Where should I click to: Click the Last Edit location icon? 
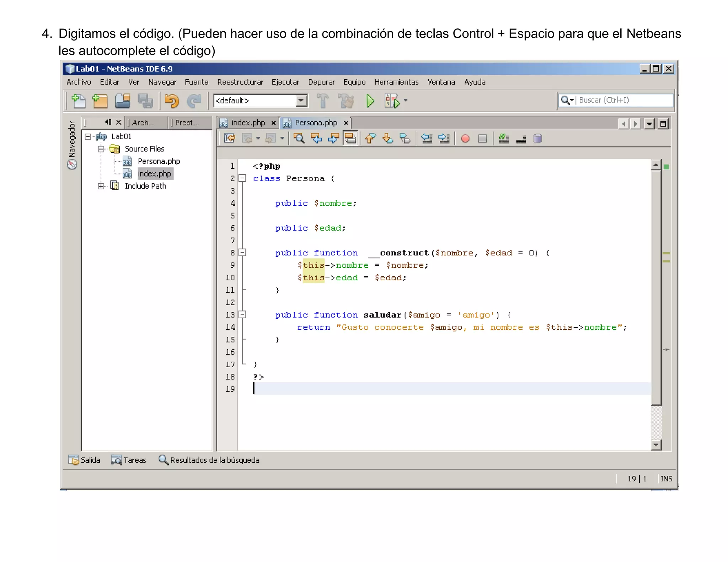pyautogui.click(x=230, y=139)
